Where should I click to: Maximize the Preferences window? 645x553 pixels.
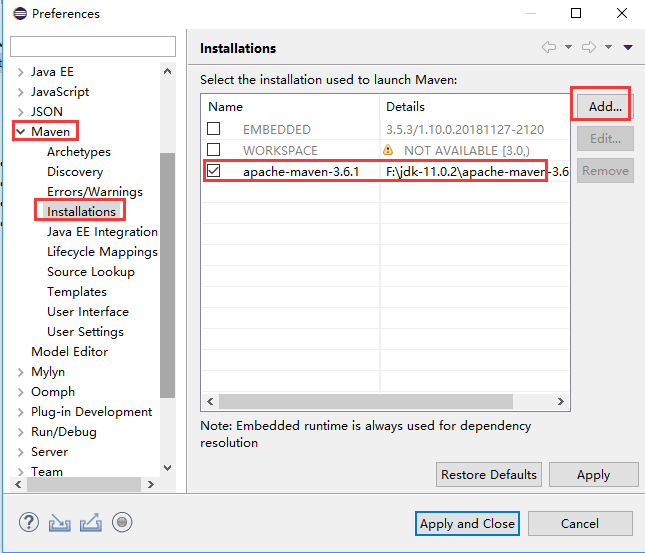[x=576, y=13]
